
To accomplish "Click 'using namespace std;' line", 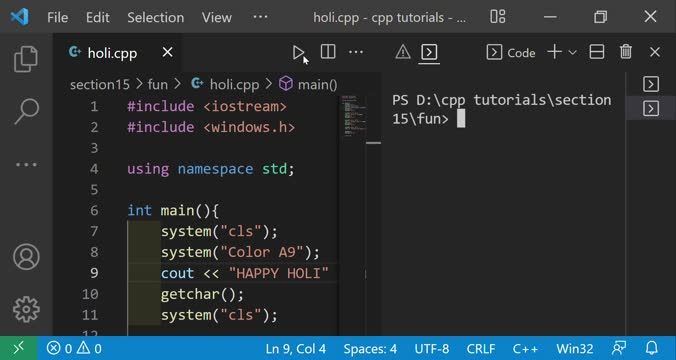I will 211,169.
